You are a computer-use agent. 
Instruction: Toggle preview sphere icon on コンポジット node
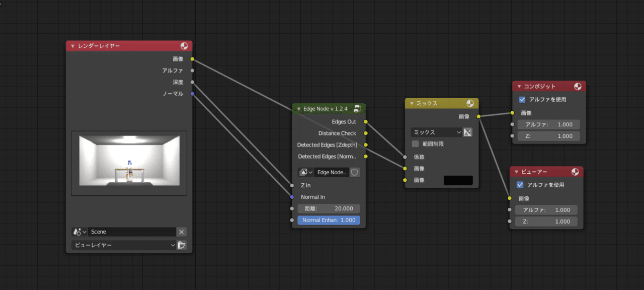578,86
